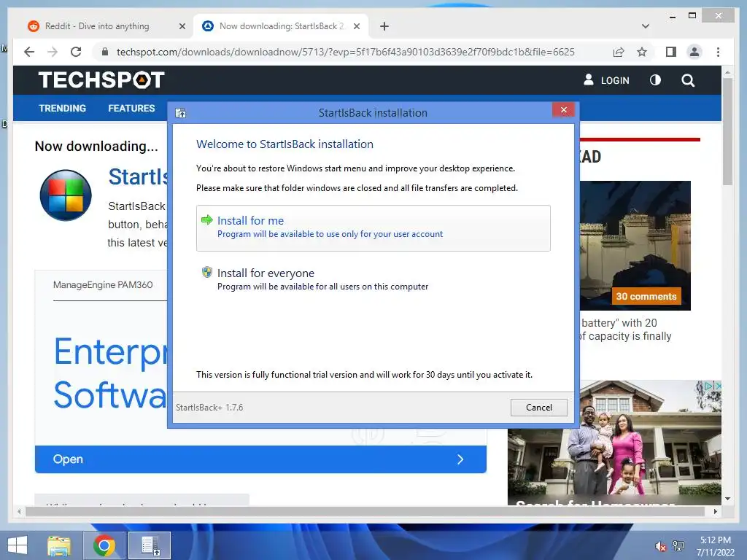
Task: Close the StartIsBack installation dialog
Action: (564, 110)
